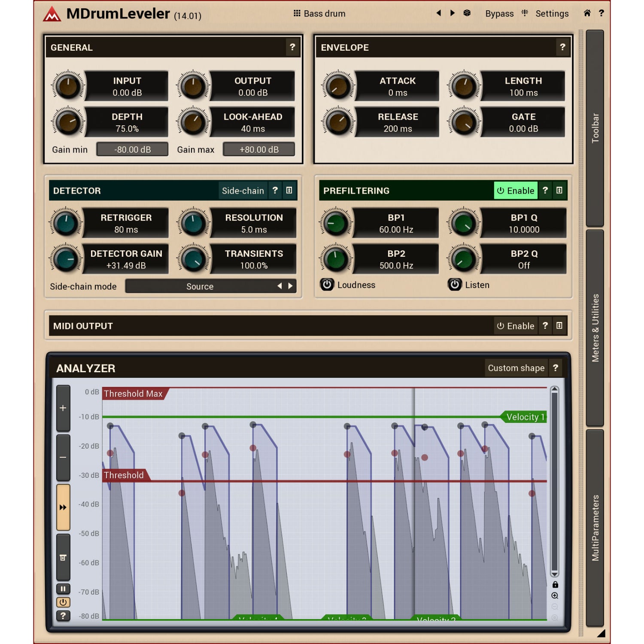Click the Custom shape button
The height and width of the screenshot is (644, 644).
coord(516,368)
